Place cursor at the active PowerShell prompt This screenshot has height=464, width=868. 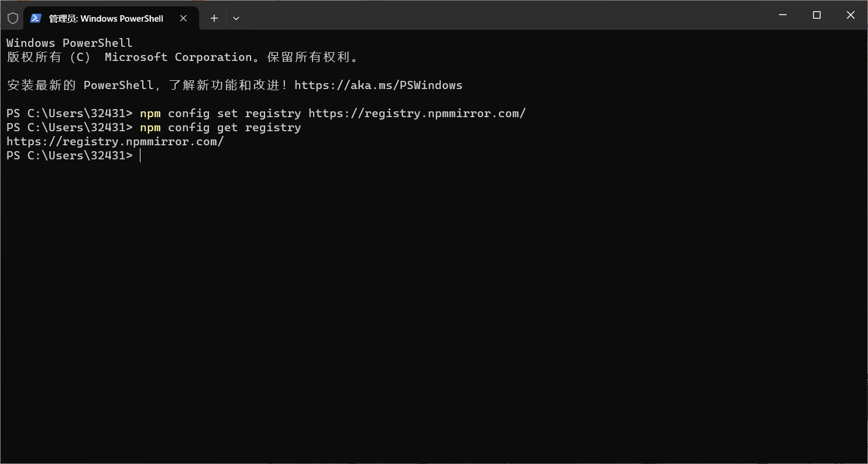point(140,155)
